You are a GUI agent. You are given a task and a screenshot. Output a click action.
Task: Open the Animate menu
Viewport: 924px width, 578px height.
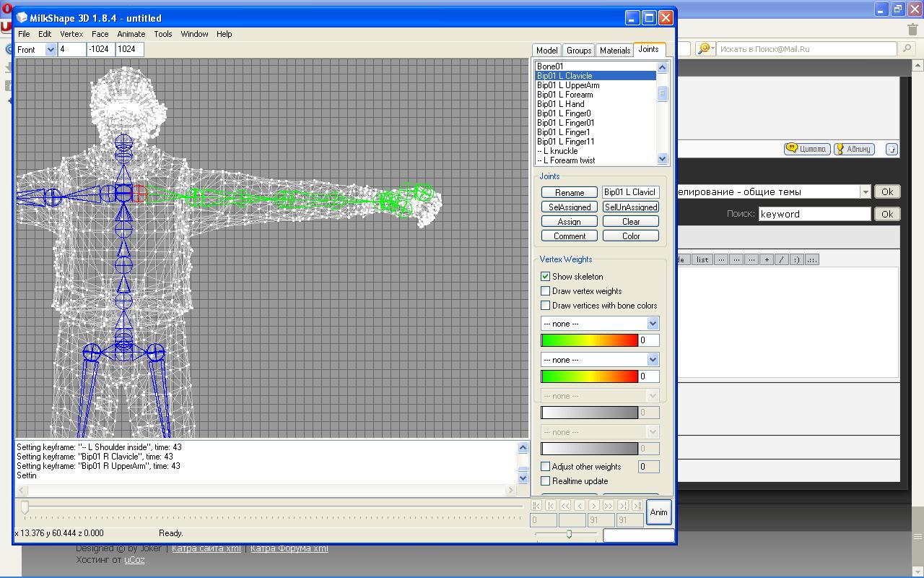point(131,34)
